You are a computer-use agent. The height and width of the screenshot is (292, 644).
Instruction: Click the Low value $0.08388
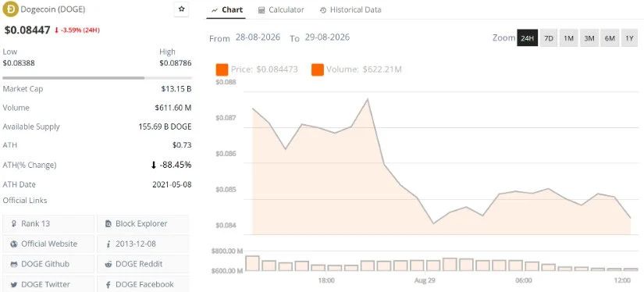pyautogui.click(x=19, y=63)
